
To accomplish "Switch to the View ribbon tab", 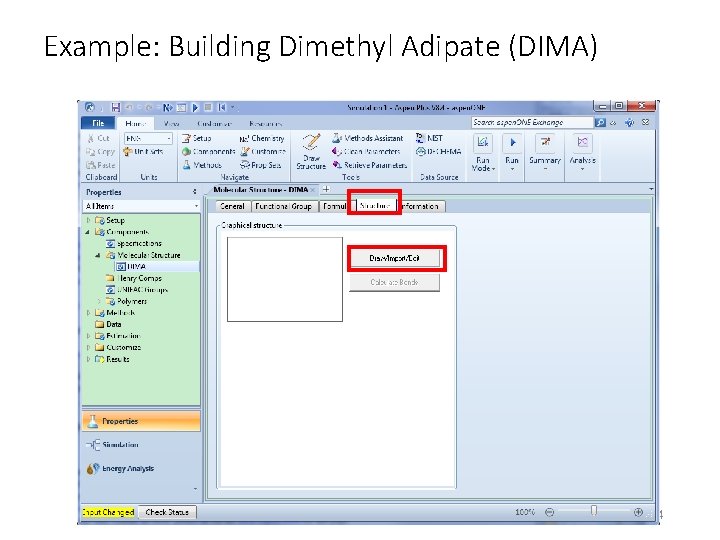I will tap(172, 124).
